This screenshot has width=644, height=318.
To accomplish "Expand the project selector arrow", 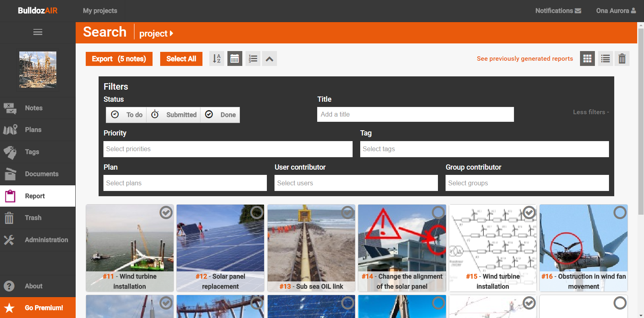I will (171, 33).
